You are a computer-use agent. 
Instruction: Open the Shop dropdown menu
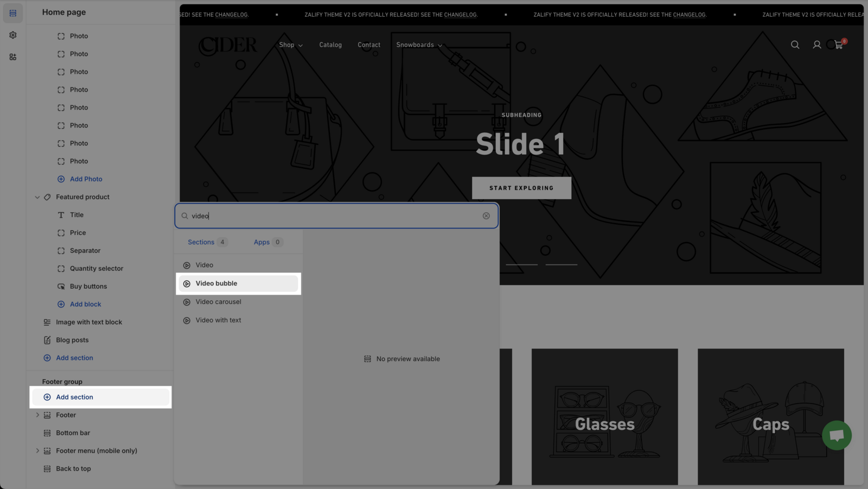pos(291,45)
